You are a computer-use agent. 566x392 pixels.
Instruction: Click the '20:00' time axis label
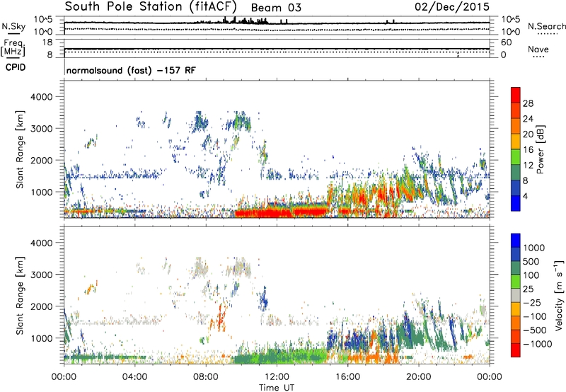point(418,377)
